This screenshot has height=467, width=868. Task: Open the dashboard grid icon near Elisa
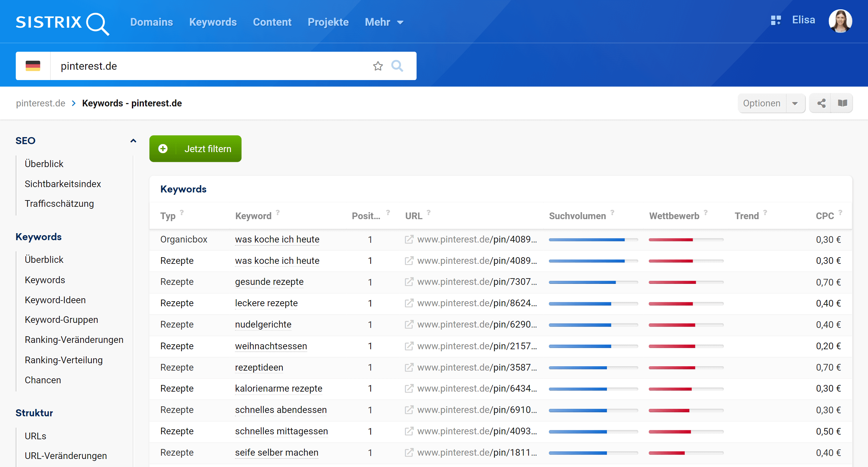[x=775, y=21]
